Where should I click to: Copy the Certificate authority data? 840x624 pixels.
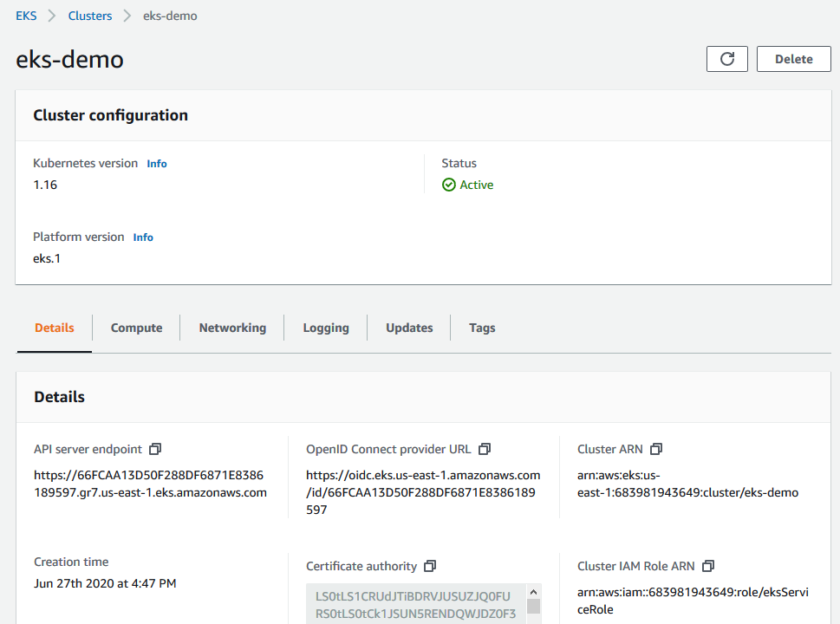(x=430, y=566)
